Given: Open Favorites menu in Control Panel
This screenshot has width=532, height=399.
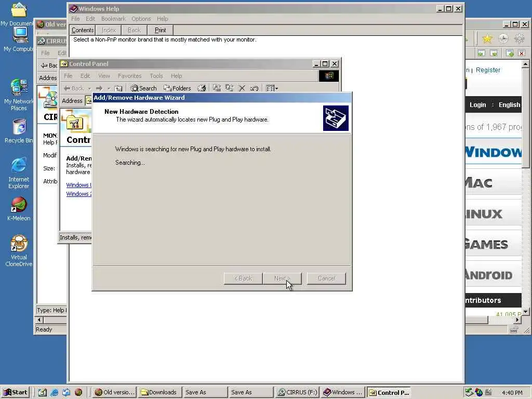Looking at the screenshot, I should pos(129,76).
